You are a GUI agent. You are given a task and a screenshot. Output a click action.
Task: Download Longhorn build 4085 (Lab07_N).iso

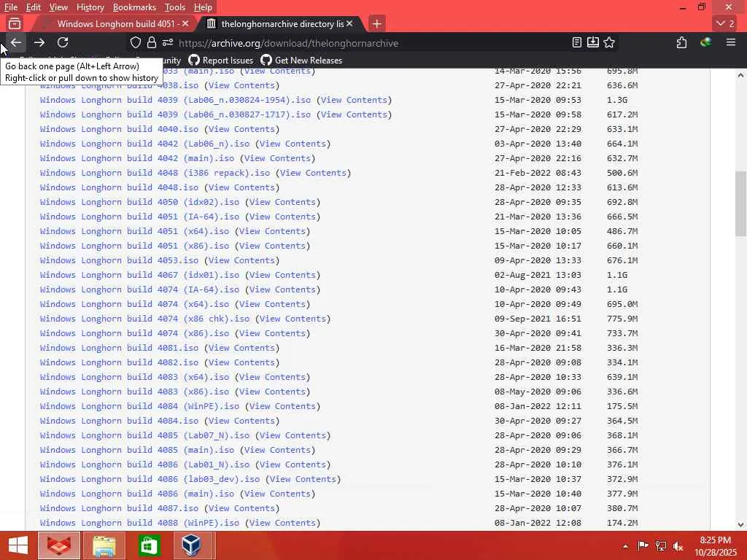(x=145, y=435)
